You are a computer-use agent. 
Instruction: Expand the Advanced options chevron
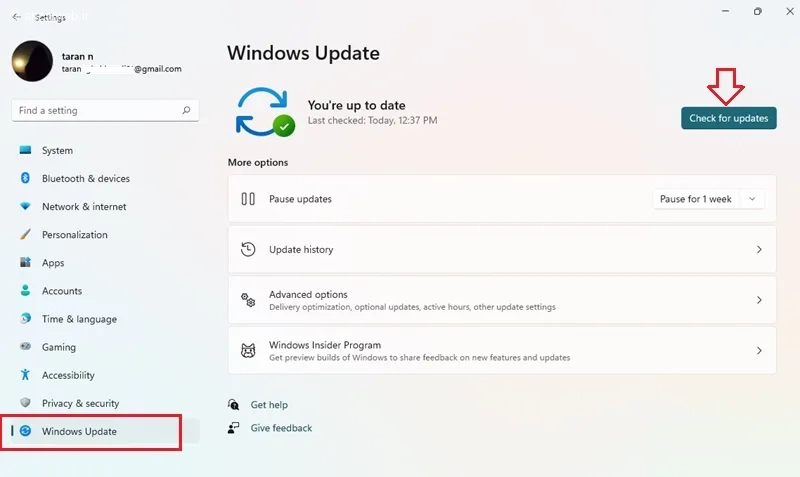[759, 300]
